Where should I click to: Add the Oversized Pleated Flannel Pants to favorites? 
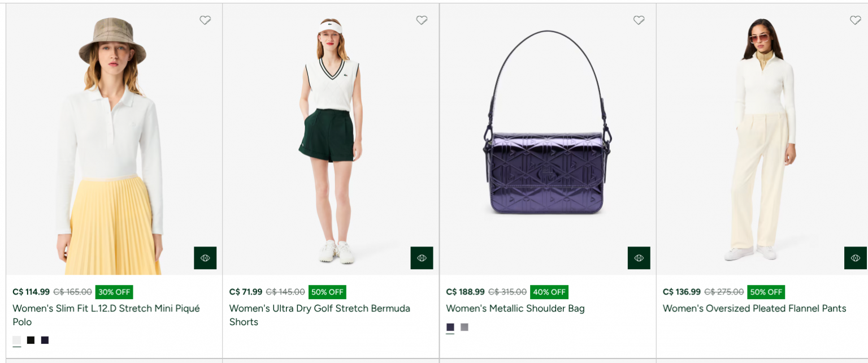pyautogui.click(x=855, y=20)
